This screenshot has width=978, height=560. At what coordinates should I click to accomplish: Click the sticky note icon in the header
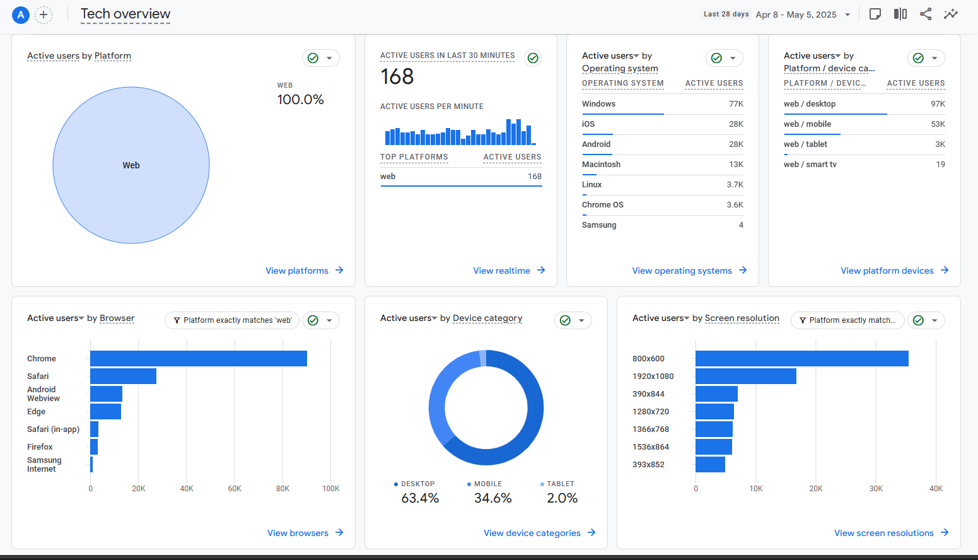click(x=875, y=13)
